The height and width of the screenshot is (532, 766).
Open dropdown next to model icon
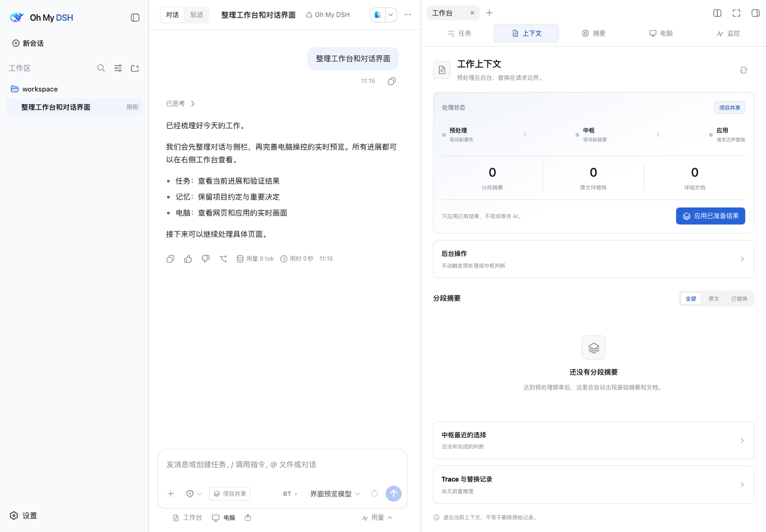click(391, 15)
